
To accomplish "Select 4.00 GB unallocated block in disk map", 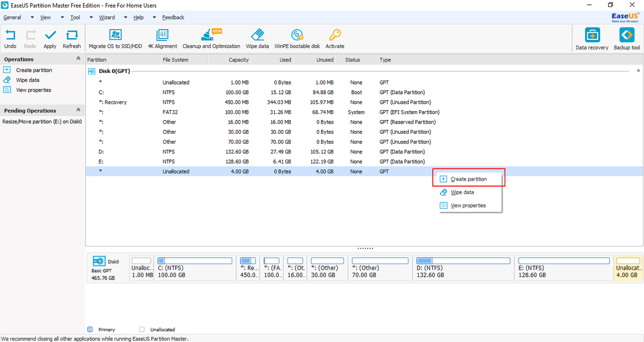I will tap(628, 268).
